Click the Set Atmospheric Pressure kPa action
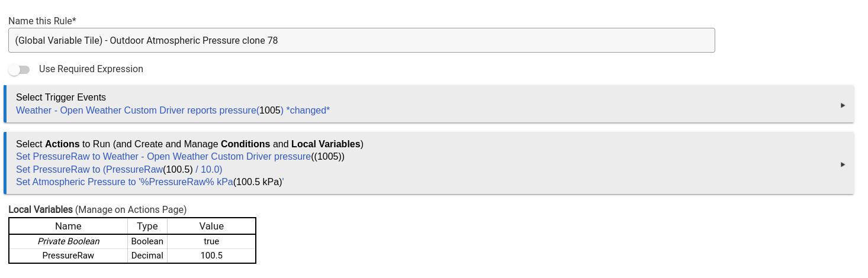Screen dimensions: 868x278 click(x=150, y=182)
